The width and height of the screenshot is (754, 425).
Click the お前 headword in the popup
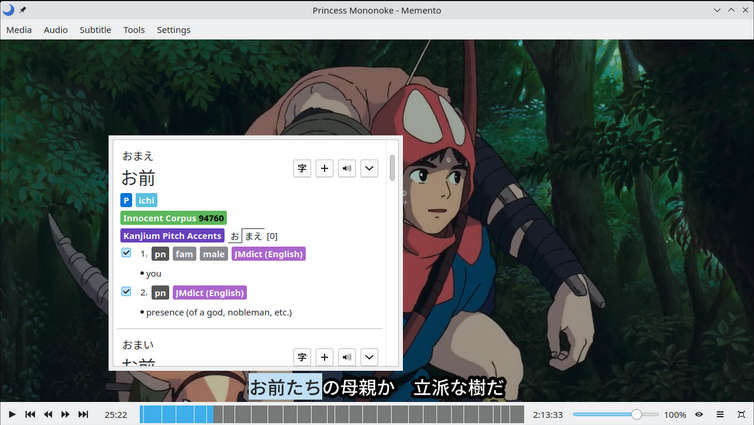138,178
